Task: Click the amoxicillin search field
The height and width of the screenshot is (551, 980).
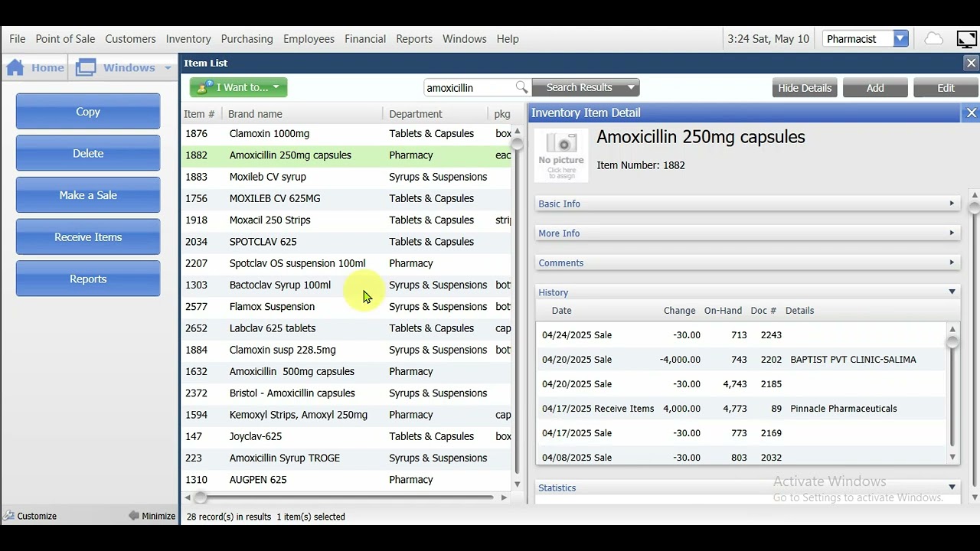Action: point(469,88)
